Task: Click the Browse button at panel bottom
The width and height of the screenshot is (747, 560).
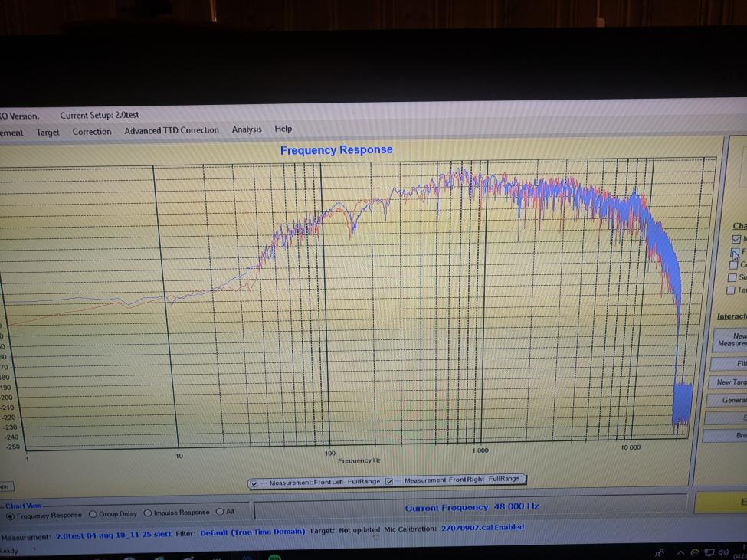Action: (725, 435)
